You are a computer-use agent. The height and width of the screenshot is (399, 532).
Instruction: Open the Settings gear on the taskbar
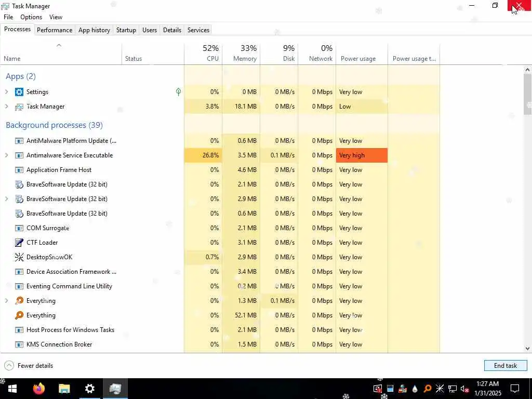point(89,389)
